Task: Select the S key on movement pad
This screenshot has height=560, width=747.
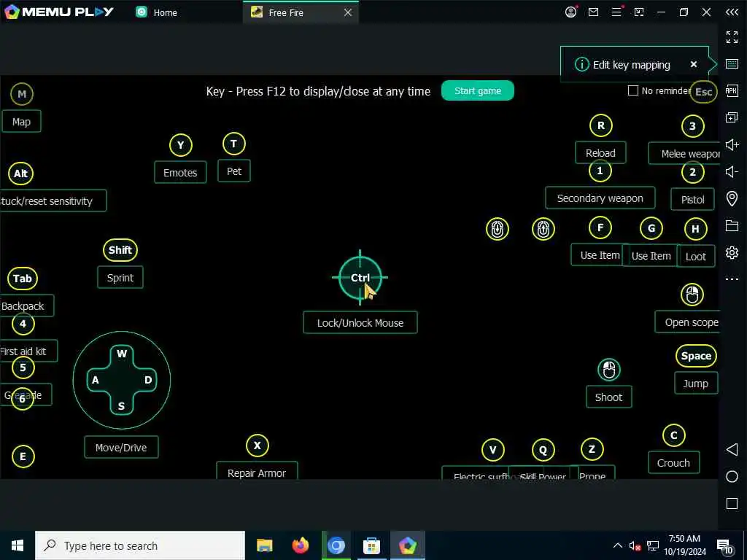Action: tap(122, 406)
